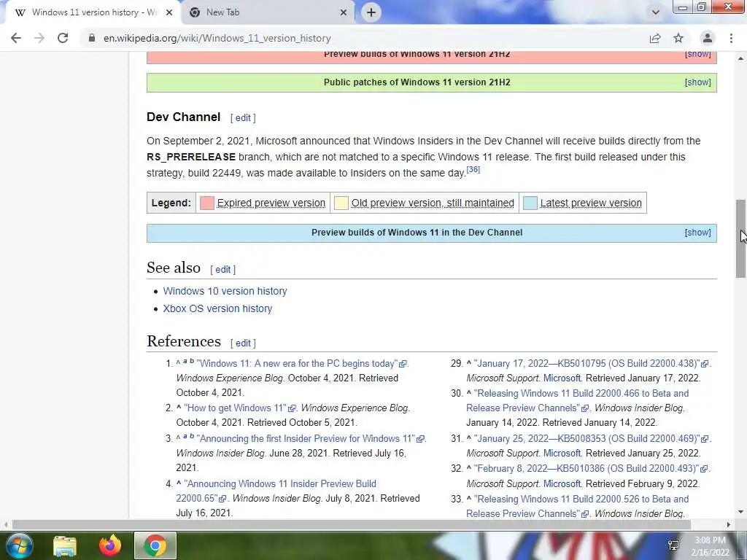Screen dimensions: 747x560
Task: Open tab search dropdown chevron
Action: [x=656, y=12]
